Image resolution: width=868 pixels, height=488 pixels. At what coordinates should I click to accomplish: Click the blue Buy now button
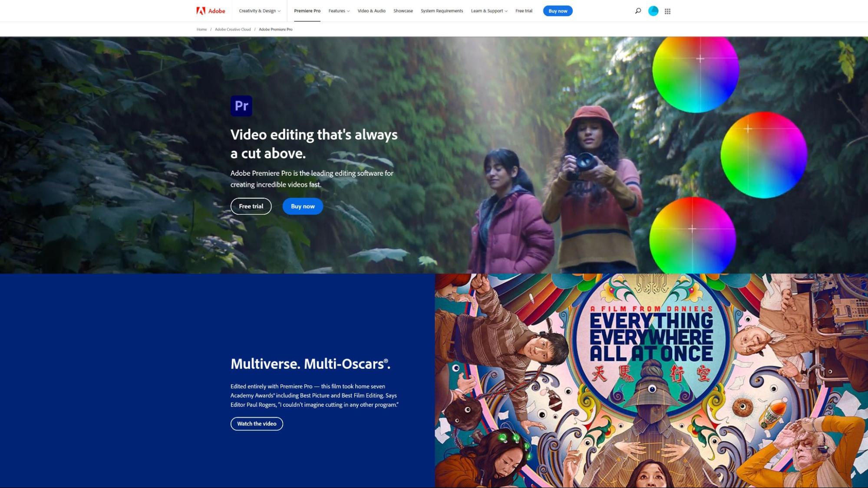coord(558,11)
